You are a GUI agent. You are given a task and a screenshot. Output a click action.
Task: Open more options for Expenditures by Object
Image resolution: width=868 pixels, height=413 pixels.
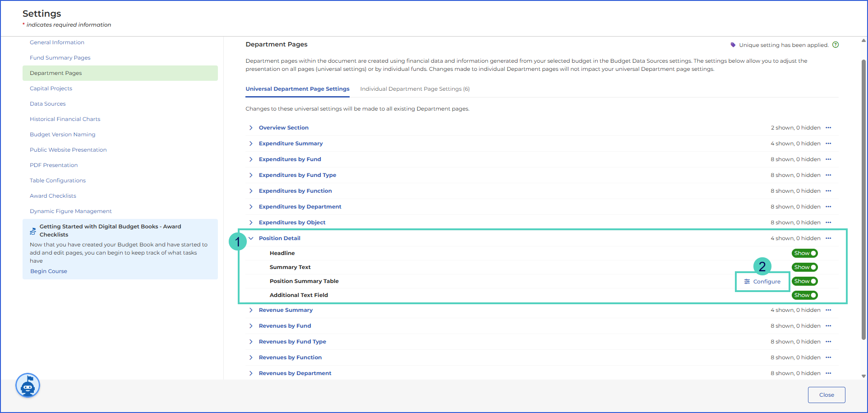(x=828, y=223)
